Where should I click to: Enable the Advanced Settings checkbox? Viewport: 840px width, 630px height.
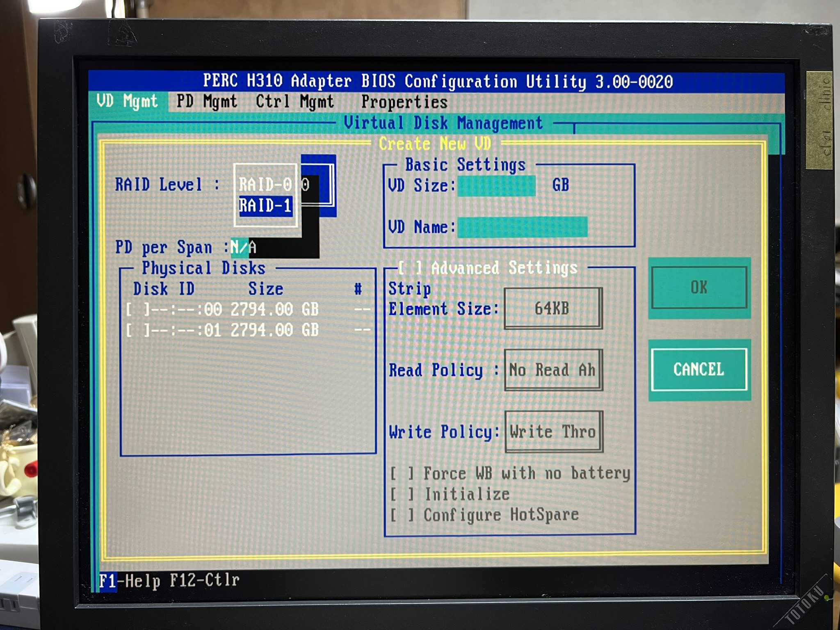click(410, 268)
